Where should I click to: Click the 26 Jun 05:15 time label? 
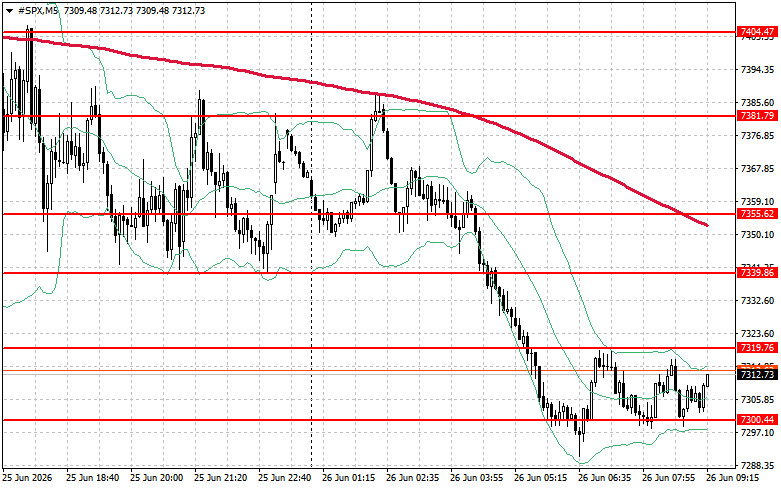540,478
